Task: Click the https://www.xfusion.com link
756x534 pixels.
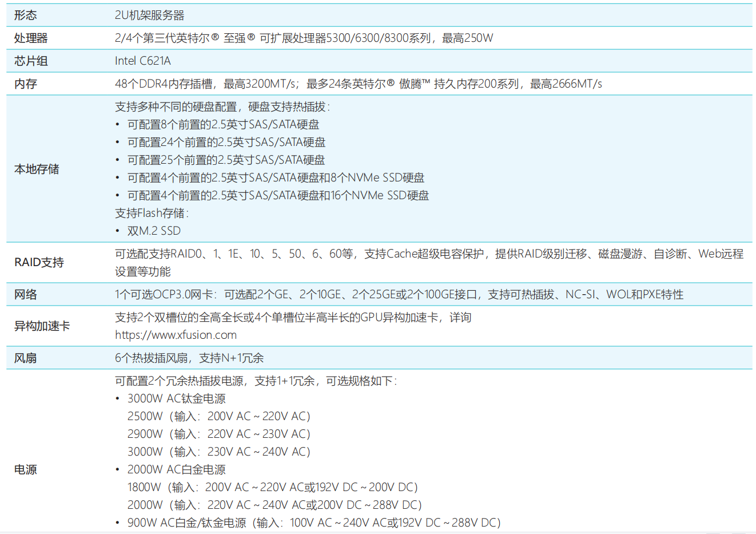Action: (x=176, y=335)
